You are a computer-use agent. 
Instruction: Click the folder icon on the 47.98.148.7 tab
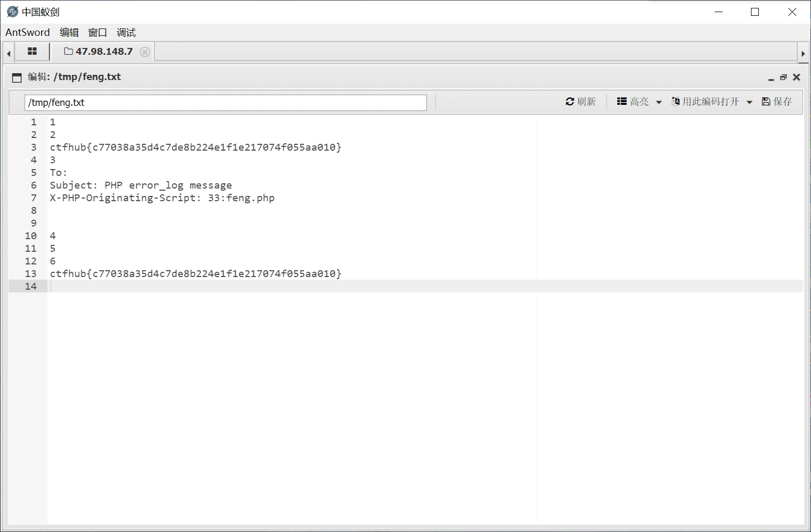68,51
